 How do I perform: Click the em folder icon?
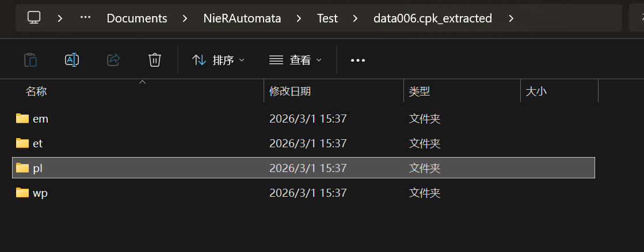[x=22, y=119]
